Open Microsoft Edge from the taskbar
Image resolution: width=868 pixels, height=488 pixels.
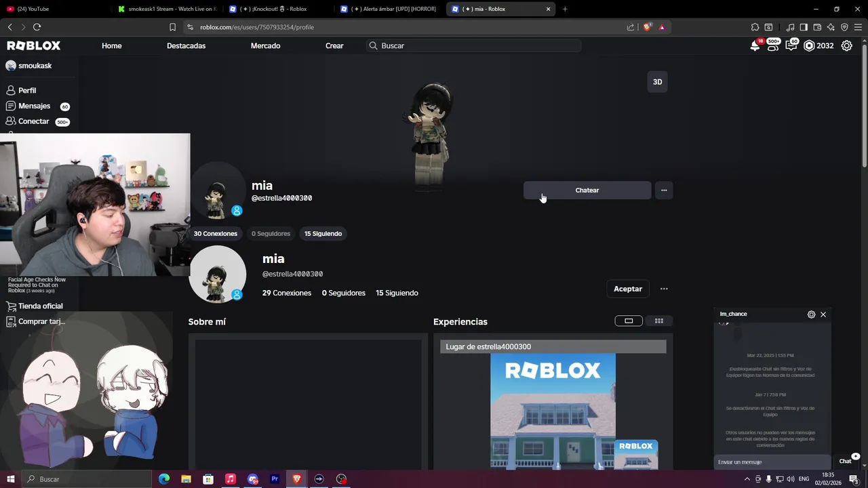[x=164, y=479]
